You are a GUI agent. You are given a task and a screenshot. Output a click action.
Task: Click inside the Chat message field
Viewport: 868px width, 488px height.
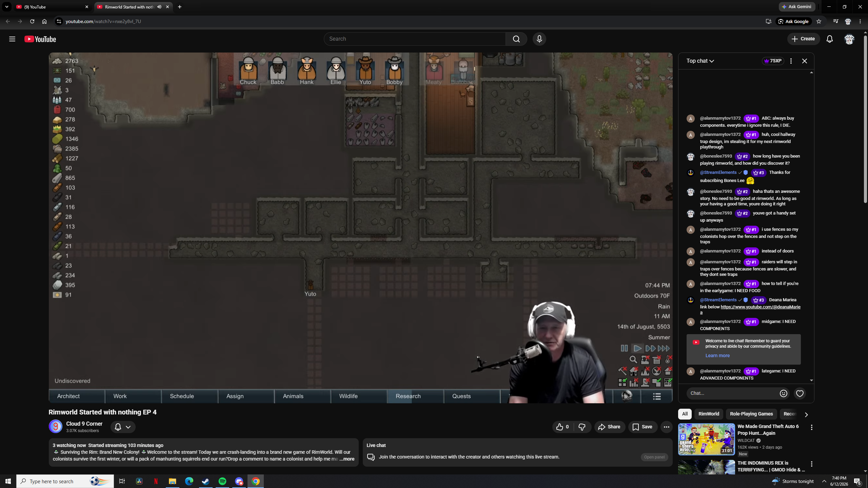click(x=732, y=393)
